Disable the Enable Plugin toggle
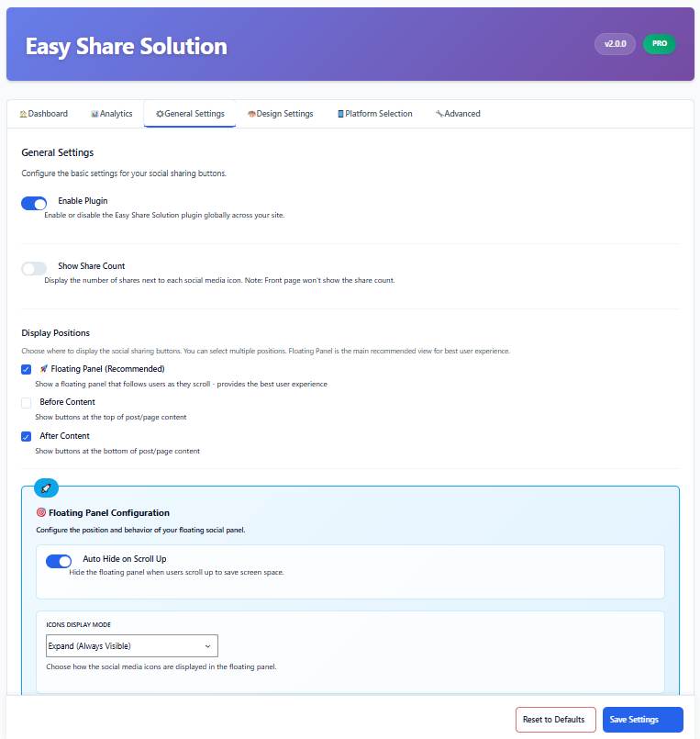Image resolution: width=700 pixels, height=739 pixels. (x=34, y=203)
